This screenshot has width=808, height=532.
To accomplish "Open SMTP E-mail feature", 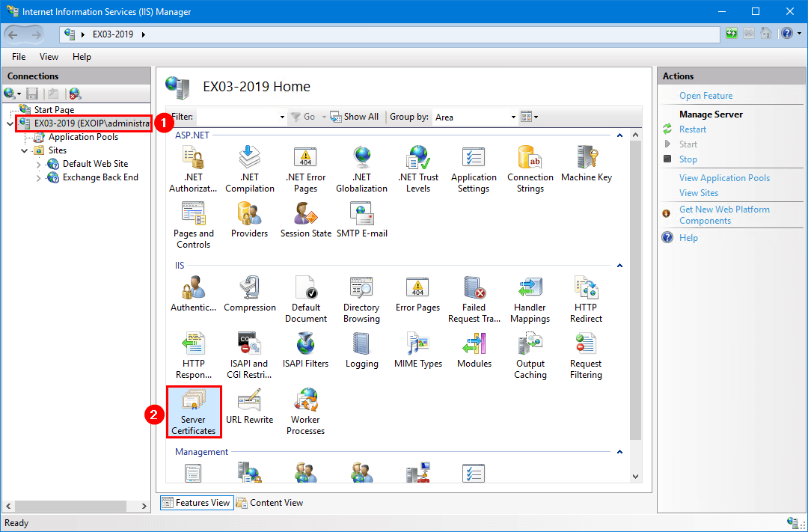I will [x=362, y=220].
